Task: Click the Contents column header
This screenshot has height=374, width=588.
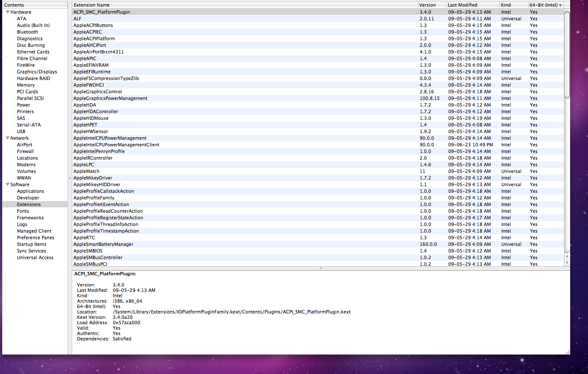Action: [35, 5]
